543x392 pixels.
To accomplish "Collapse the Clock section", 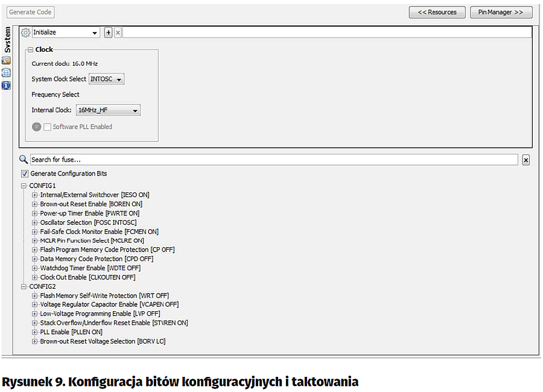I will click(x=30, y=49).
